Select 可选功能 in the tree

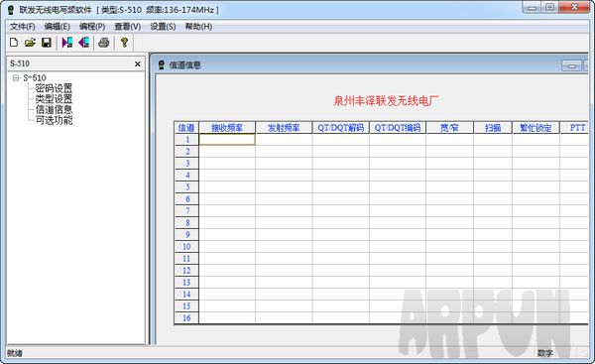[54, 120]
